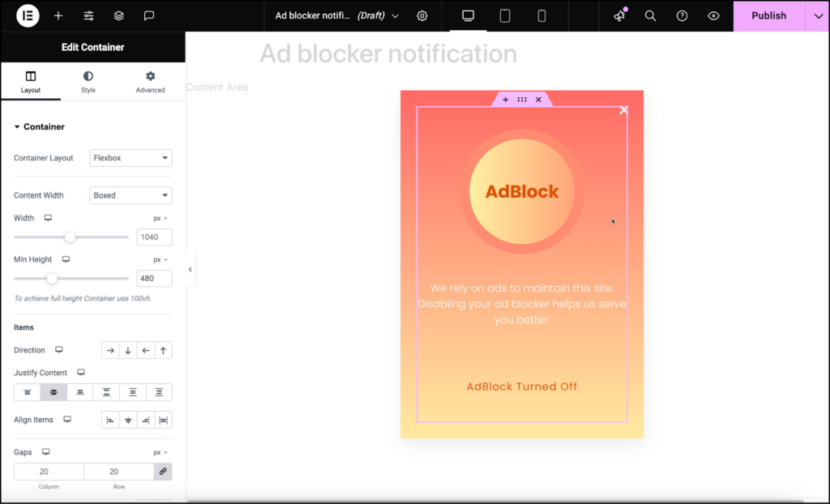Open Site Settings via the sliders icon

click(x=88, y=15)
